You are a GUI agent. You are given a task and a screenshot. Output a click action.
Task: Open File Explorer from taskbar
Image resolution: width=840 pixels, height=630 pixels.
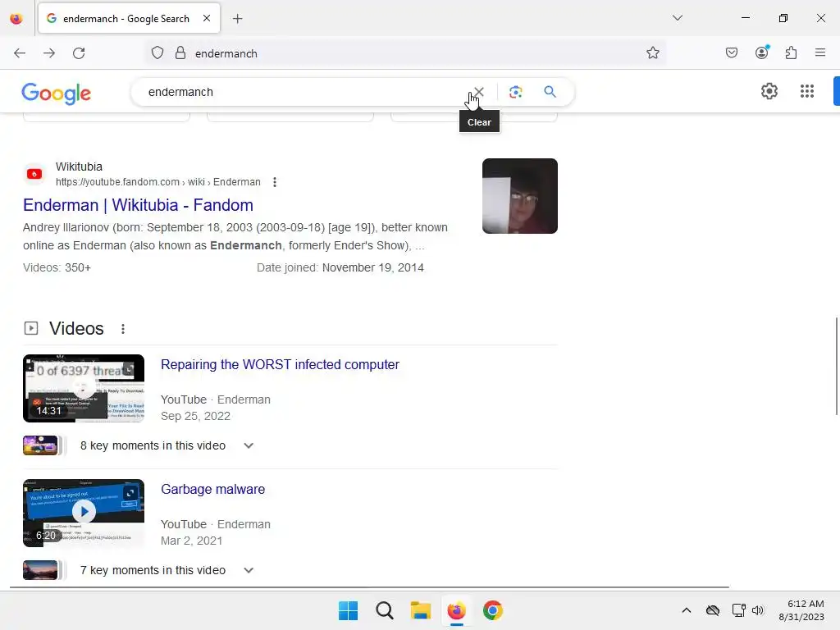(x=421, y=610)
